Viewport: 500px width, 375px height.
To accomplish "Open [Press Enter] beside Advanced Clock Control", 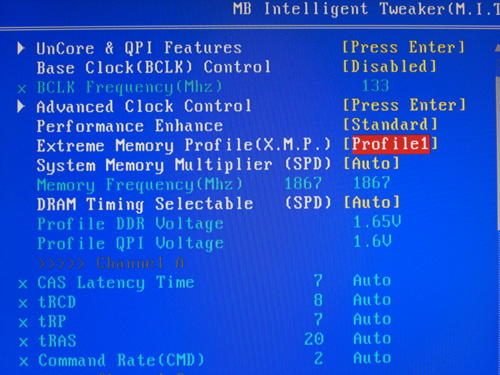I will tap(404, 105).
